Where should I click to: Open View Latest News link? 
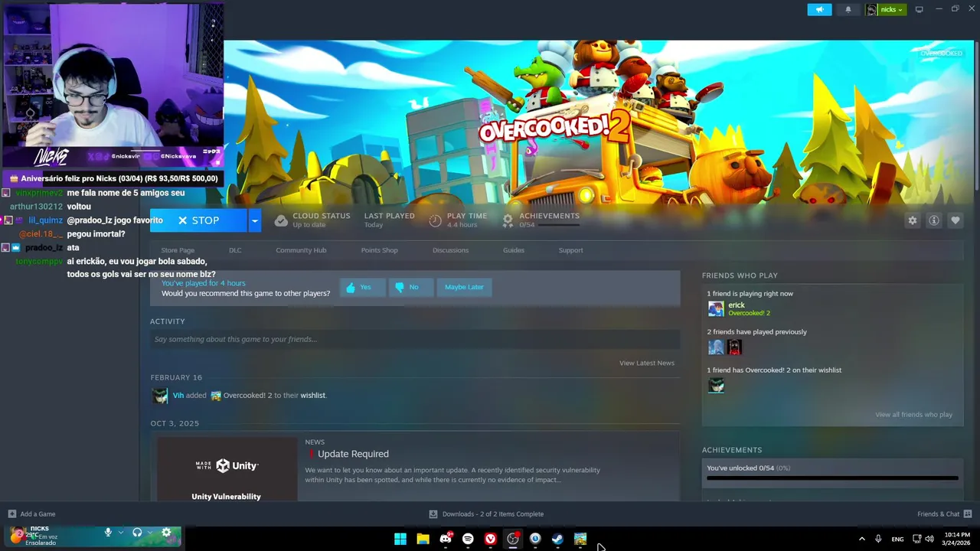point(646,363)
